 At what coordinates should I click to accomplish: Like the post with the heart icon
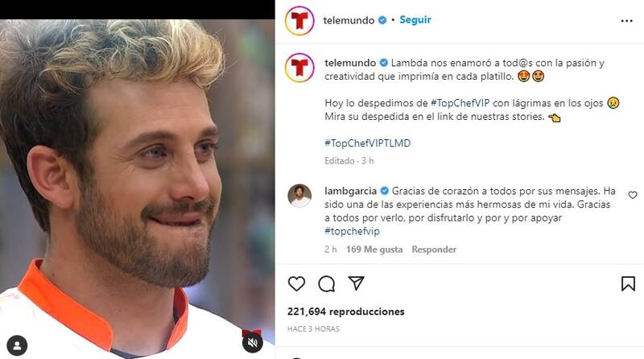(x=296, y=284)
